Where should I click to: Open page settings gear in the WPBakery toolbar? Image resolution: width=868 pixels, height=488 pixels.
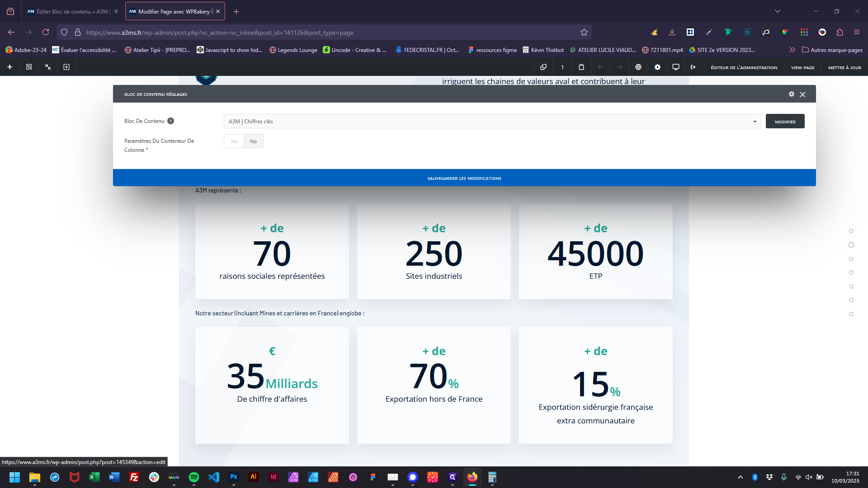click(657, 67)
